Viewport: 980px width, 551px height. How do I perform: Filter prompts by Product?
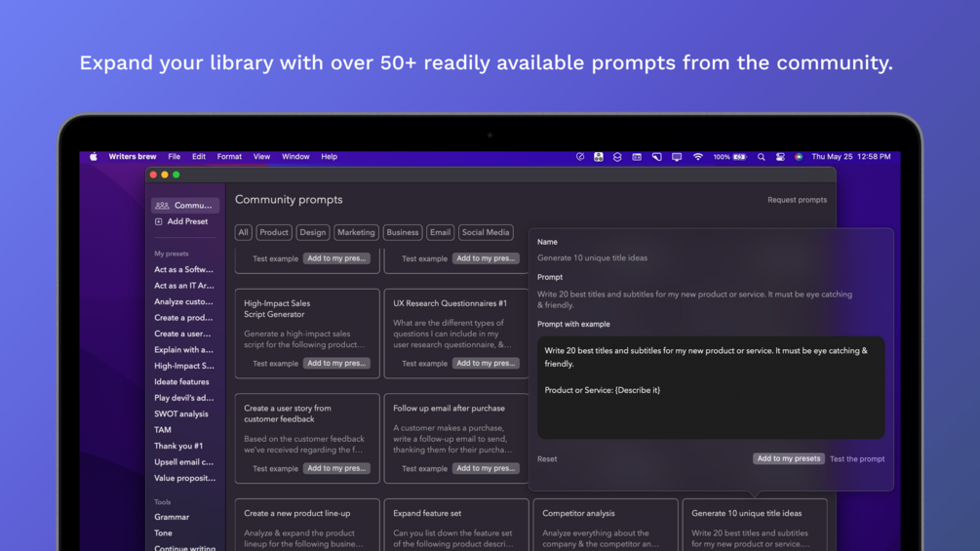(x=274, y=232)
